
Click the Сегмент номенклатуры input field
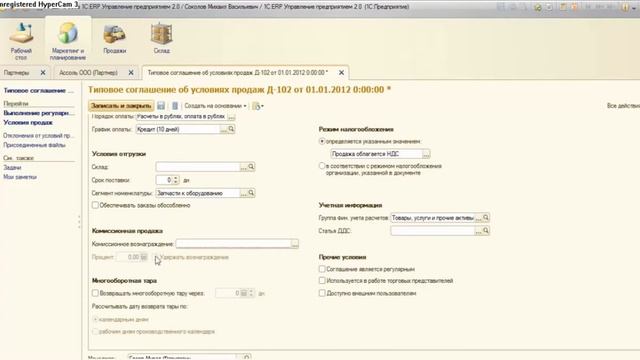tap(198, 193)
